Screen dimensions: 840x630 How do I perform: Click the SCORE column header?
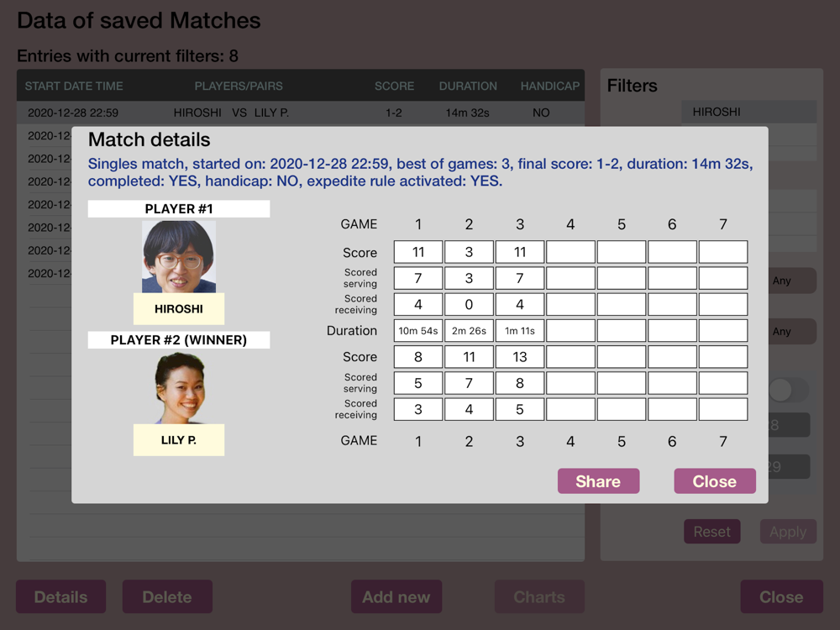pos(394,86)
